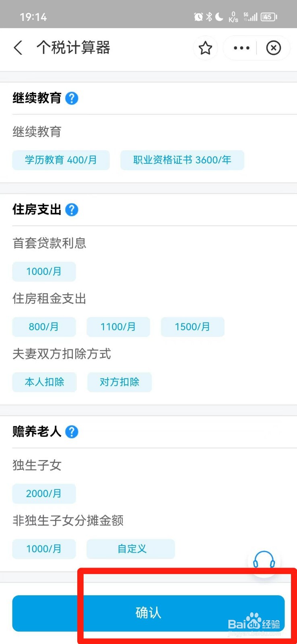Select 1000/月 non-only-child shared amount
This screenshot has width=297, height=644.
pyautogui.click(x=44, y=549)
